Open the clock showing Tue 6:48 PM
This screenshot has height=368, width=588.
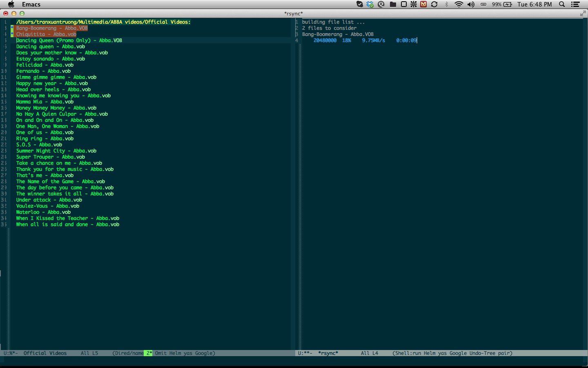pos(535,4)
